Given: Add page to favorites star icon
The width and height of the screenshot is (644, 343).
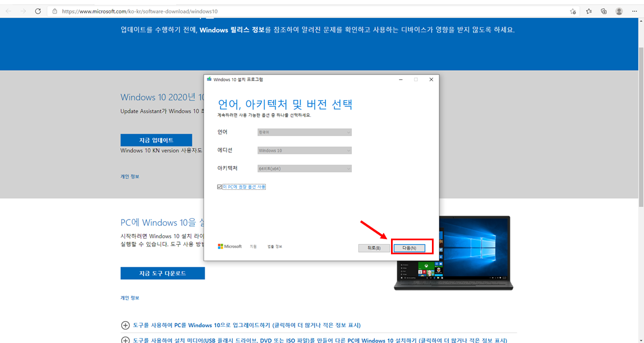Looking at the screenshot, I should (x=573, y=11).
